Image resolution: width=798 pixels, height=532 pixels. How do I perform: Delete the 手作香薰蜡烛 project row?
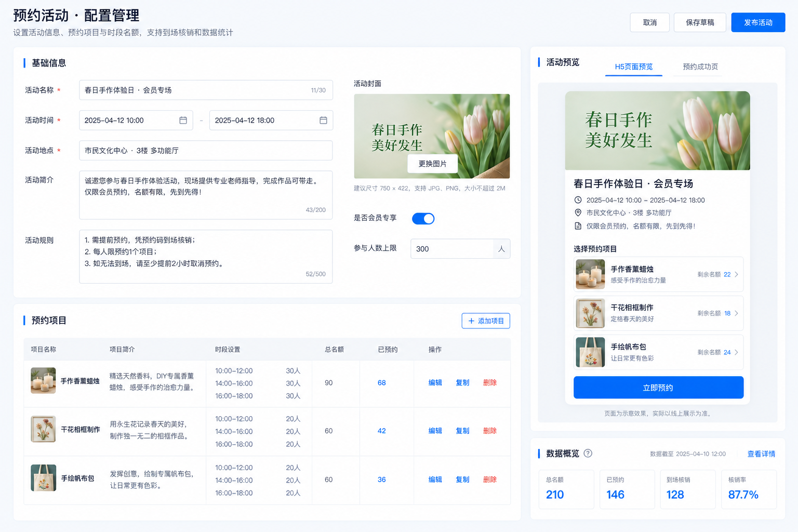click(x=490, y=383)
